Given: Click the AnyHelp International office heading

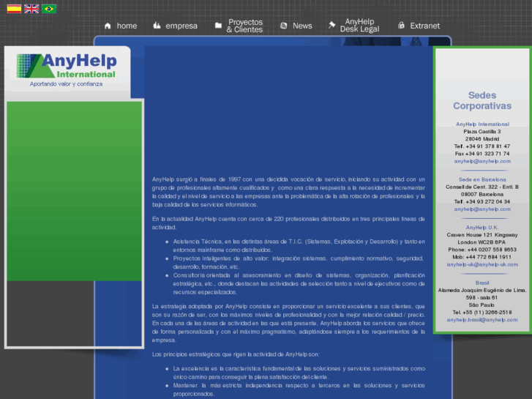Looking at the screenshot, I should pos(482,124).
